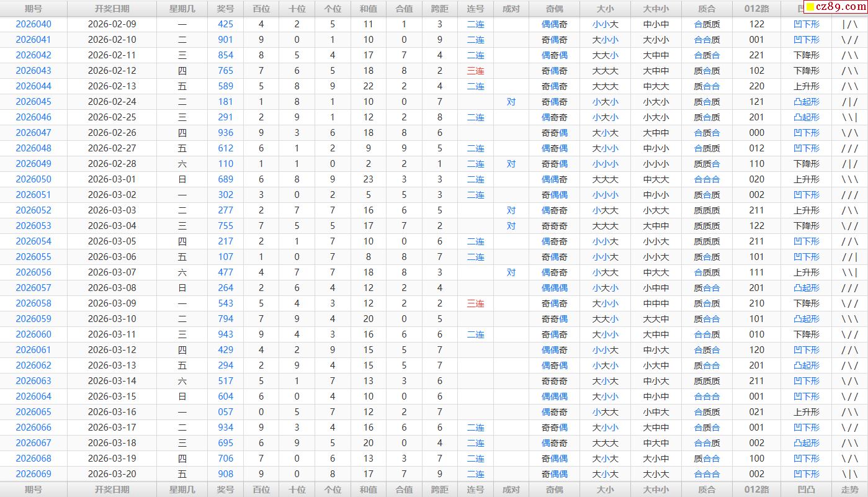The width and height of the screenshot is (868, 497).
Task: Click the top 开奖日期 column header
Action: pyautogui.click(x=112, y=9)
